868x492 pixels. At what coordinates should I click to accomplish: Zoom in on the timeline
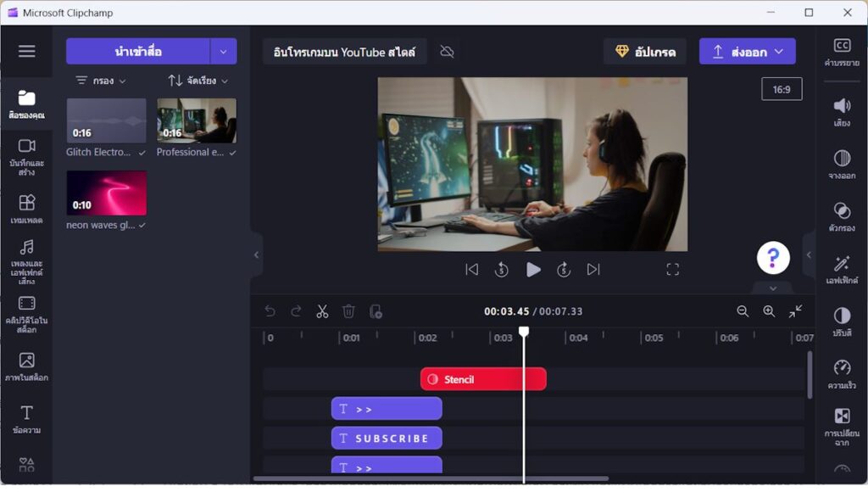click(769, 311)
